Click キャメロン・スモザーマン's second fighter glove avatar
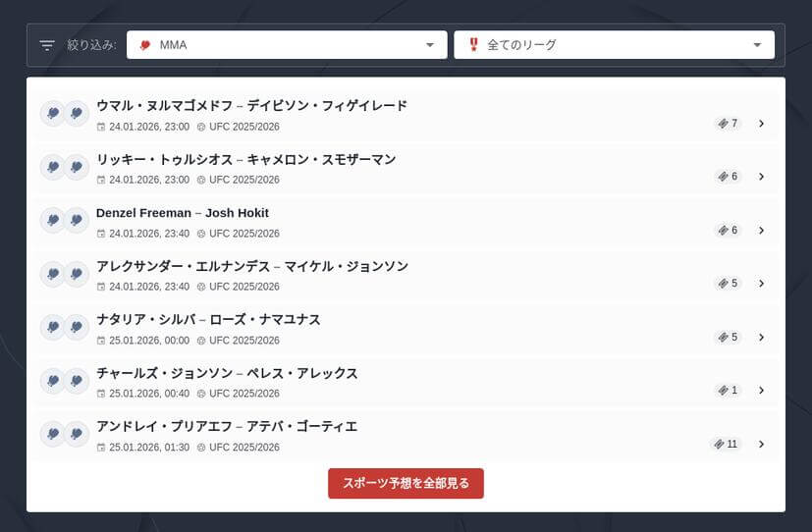 (x=77, y=167)
